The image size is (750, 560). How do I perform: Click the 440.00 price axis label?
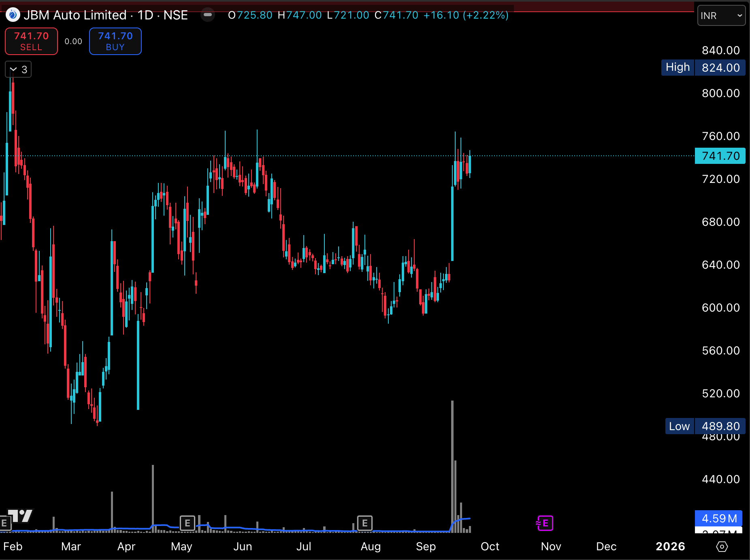click(721, 479)
